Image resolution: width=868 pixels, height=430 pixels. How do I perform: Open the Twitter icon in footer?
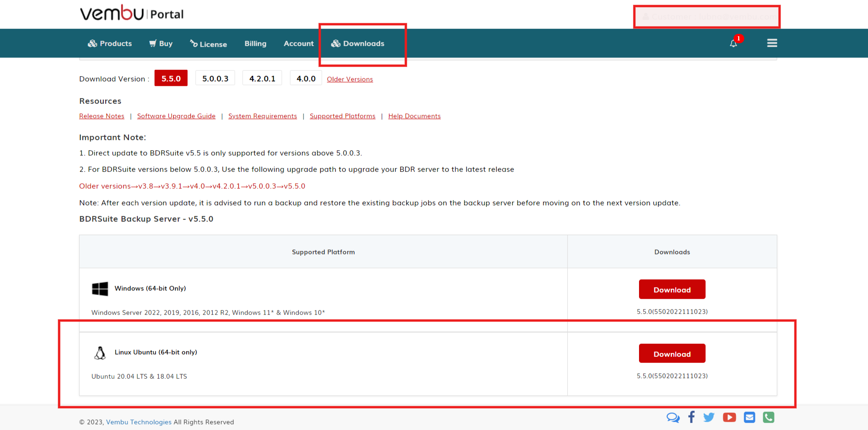coord(709,417)
